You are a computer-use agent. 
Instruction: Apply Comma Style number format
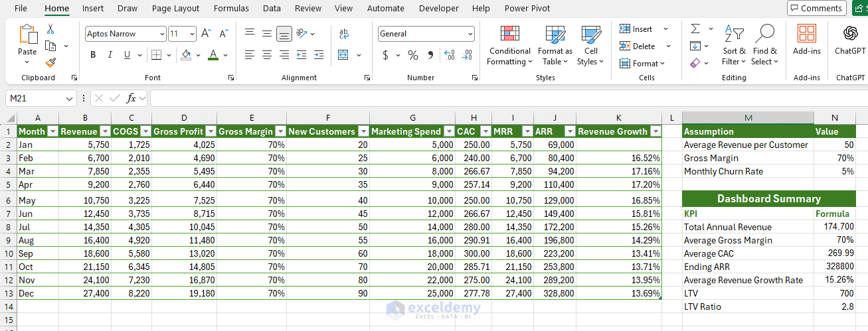(430, 55)
